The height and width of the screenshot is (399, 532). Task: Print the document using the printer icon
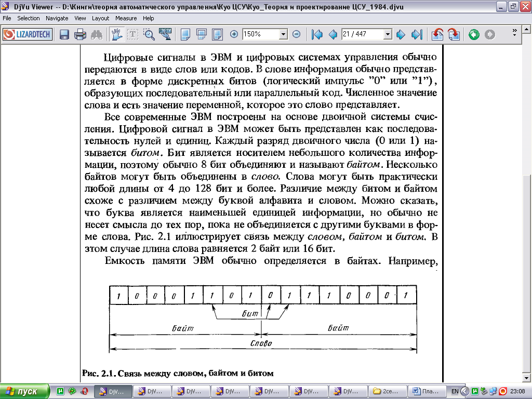click(x=80, y=34)
